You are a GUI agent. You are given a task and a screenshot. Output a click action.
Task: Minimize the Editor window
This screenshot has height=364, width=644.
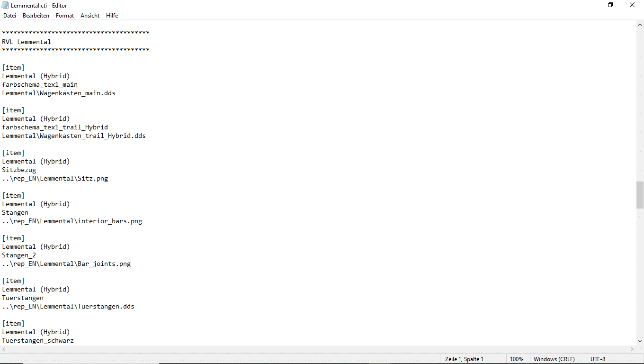pyautogui.click(x=589, y=5)
